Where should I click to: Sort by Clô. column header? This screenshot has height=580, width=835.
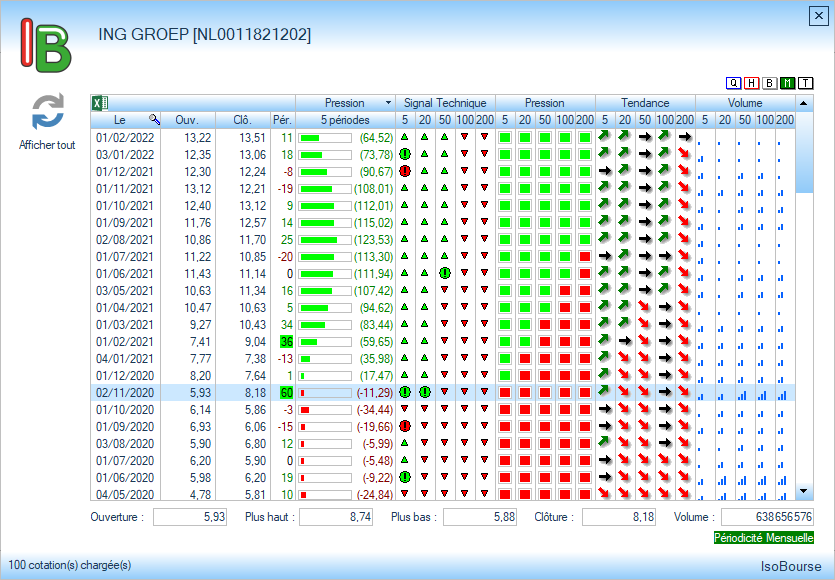[242, 120]
